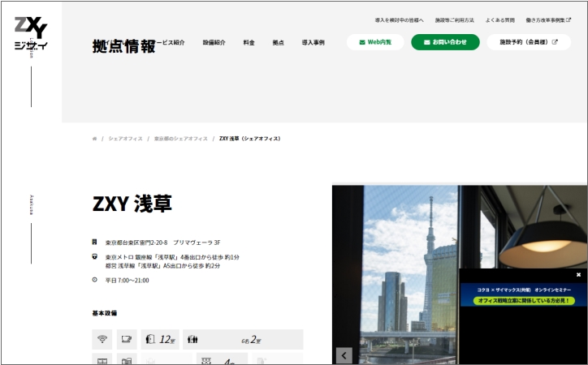Click the private booth icon showing 12室

[x=160, y=339]
